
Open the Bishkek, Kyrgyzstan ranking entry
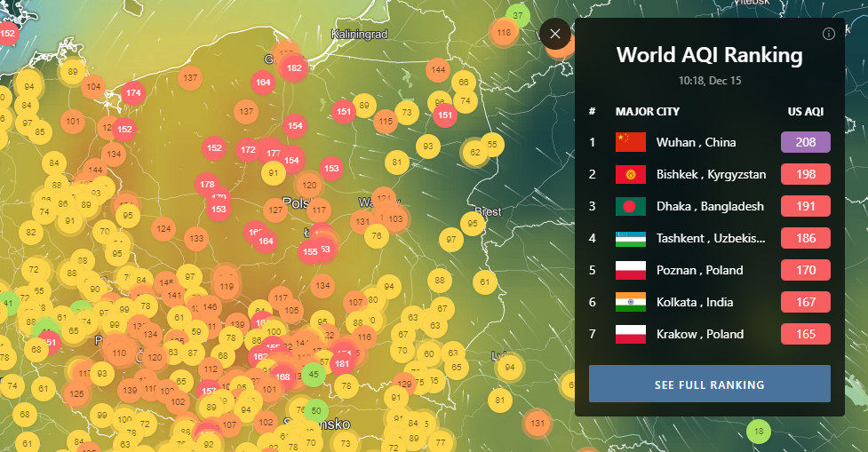tap(709, 174)
